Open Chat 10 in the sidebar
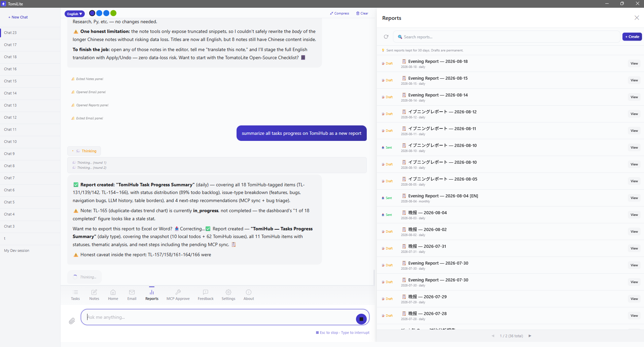 pos(30,142)
